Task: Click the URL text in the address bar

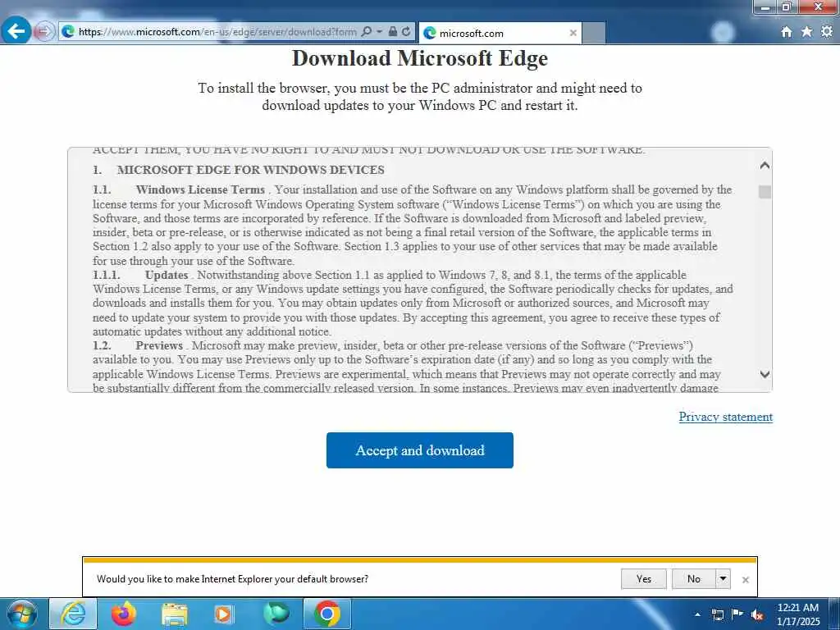Action: (217, 32)
